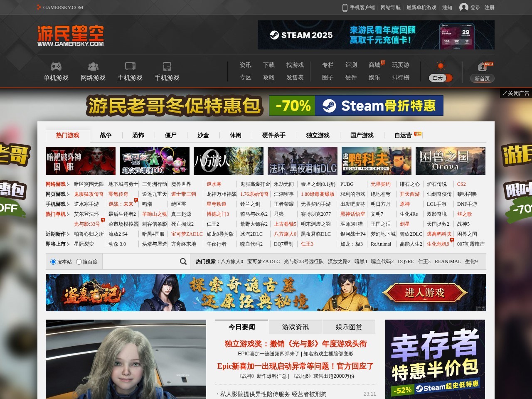Open the 主机游戏 console icon
Viewport: 532px width, 399px height.
point(130,66)
